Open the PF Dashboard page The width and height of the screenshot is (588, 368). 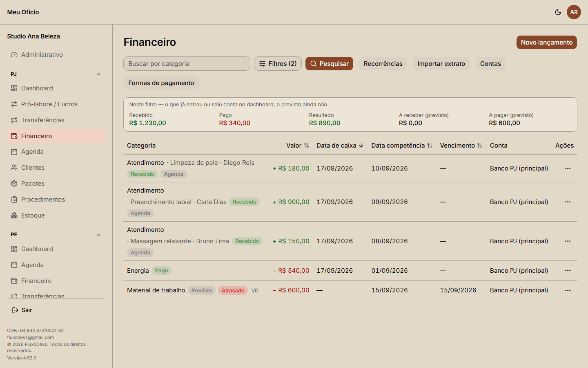pos(56,249)
